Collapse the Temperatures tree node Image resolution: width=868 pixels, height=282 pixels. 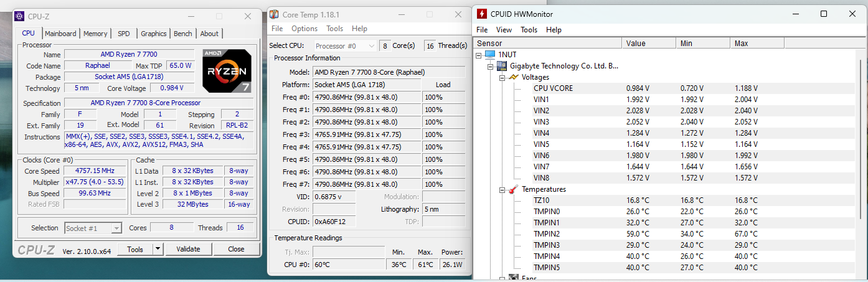coord(502,189)
